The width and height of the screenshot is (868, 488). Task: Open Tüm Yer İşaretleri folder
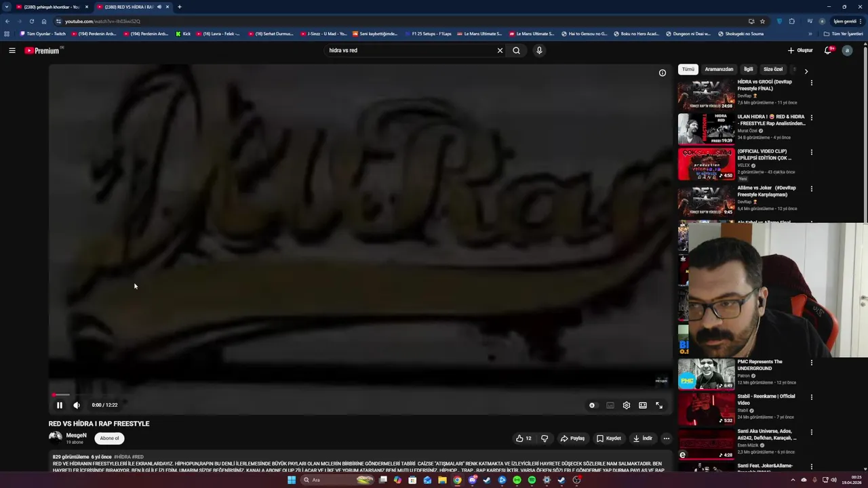tap(844, 33)
